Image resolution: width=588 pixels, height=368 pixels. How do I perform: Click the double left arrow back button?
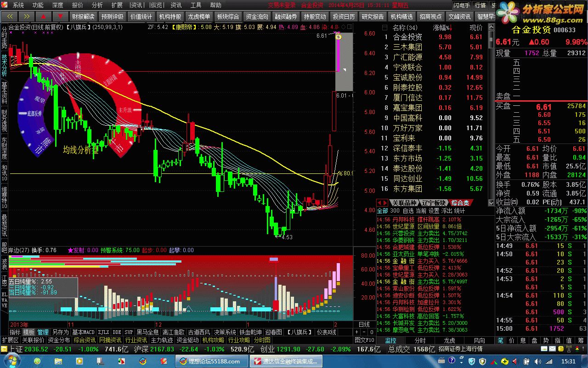[x=9, y=16]
